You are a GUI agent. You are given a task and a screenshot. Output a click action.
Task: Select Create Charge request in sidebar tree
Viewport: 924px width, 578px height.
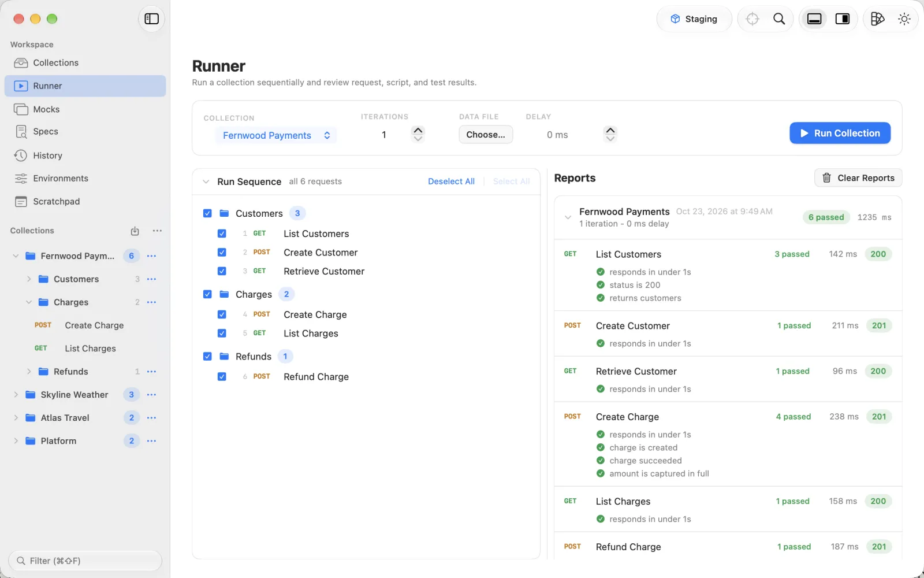(x=85, y=325)
